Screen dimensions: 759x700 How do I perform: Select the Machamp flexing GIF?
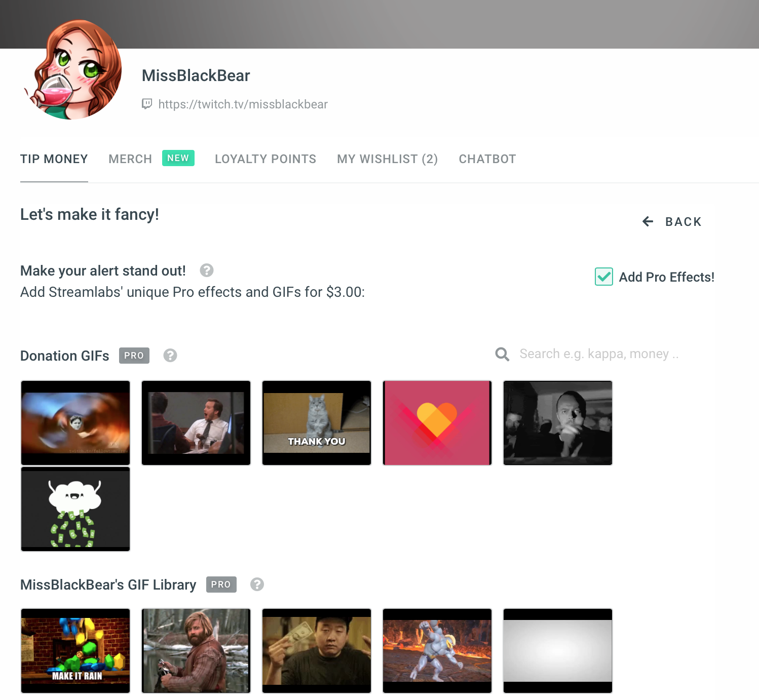[x=437, y=651]
